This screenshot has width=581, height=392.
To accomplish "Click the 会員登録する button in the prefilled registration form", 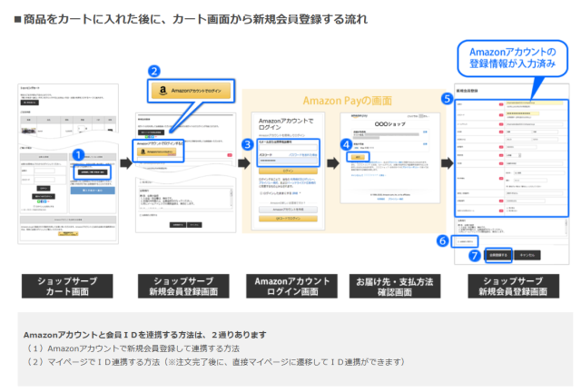I will point(498,255).
